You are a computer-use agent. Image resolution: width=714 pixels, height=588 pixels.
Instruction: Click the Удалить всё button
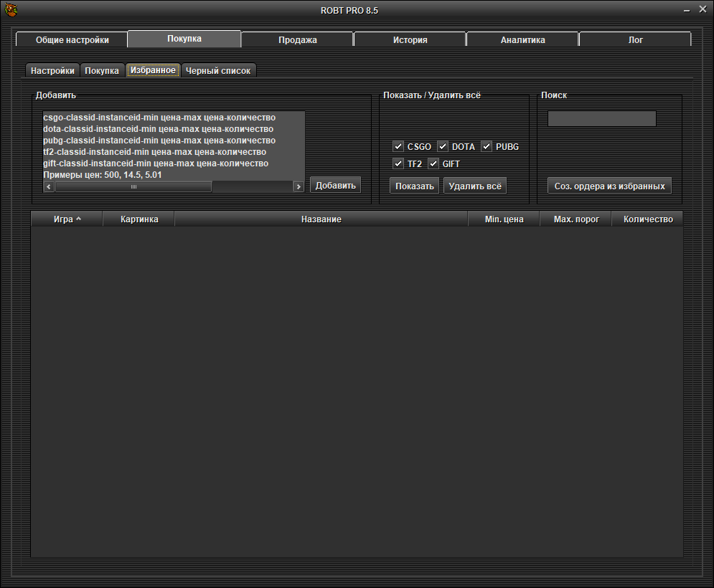pyautogui.click(x=474, y=186)
